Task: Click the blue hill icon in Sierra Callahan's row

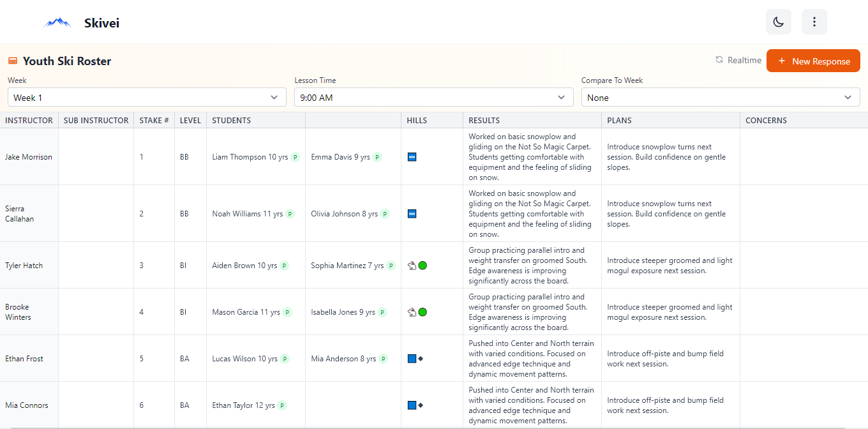Action: pyautogui.click(x=412, y=214)
